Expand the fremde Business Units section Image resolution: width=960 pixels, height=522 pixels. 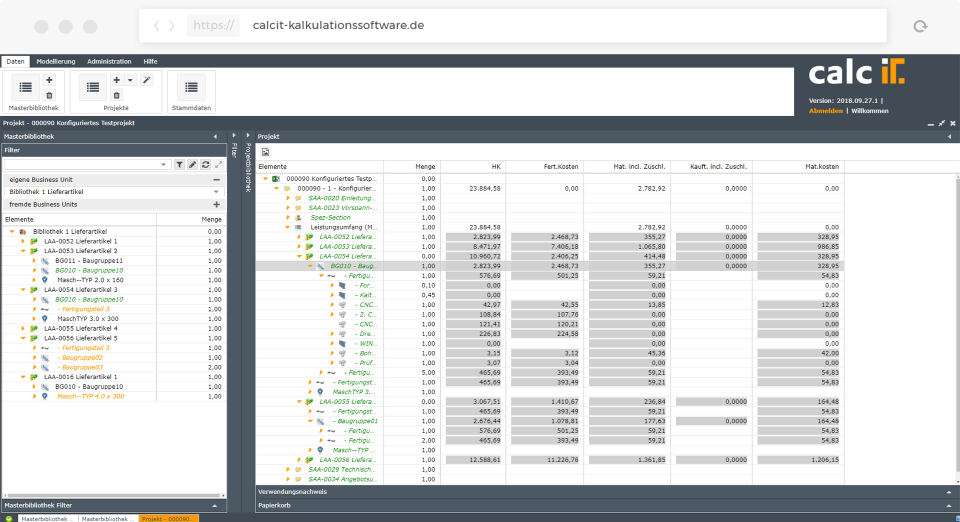coord(216,204)
